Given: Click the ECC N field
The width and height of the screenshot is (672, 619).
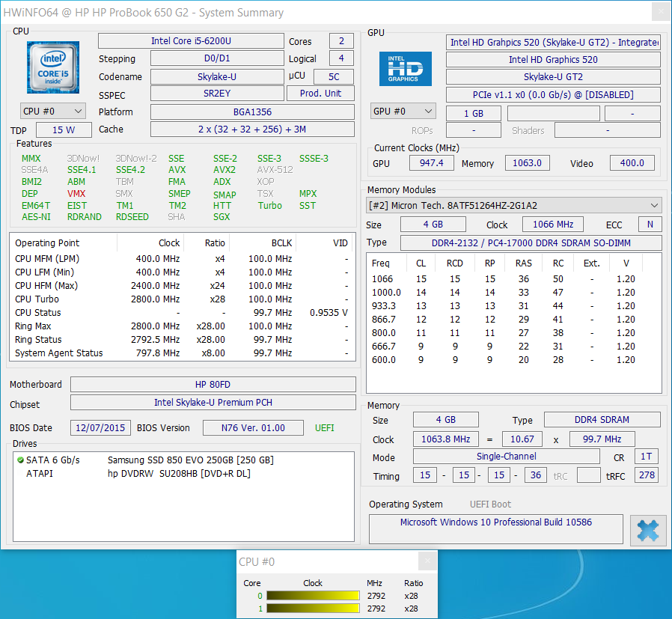Looking at the screenshot, I should point(650,225).
